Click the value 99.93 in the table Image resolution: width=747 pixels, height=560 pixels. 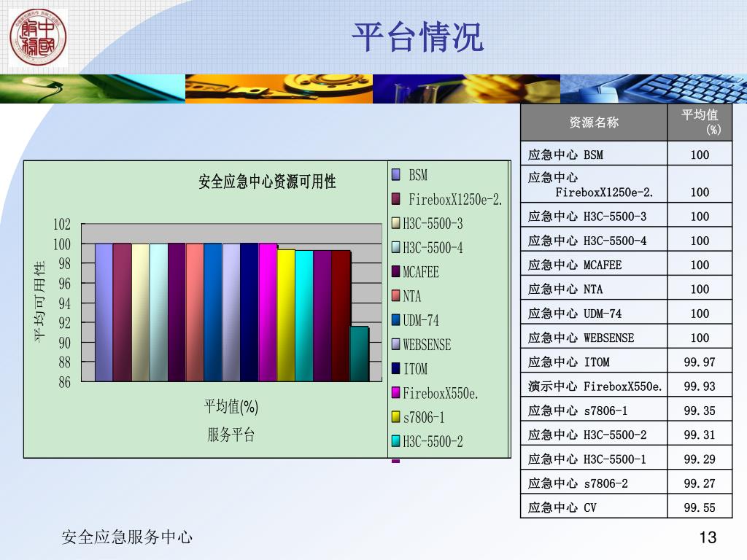click(700, 386)
